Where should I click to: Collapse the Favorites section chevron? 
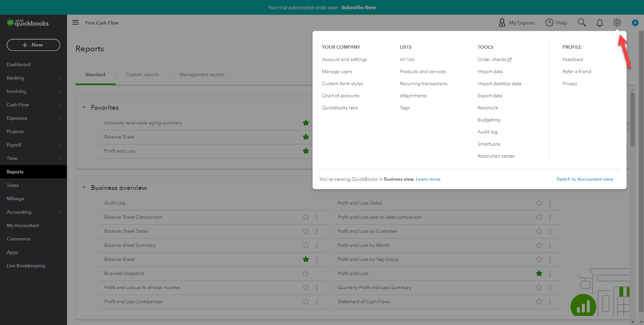(x=84, y=107)
